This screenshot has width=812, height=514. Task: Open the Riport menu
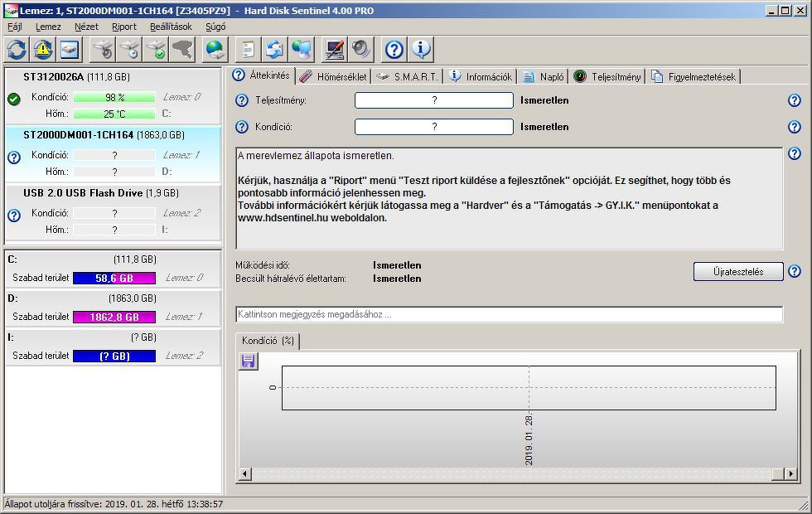coord(123,27)
